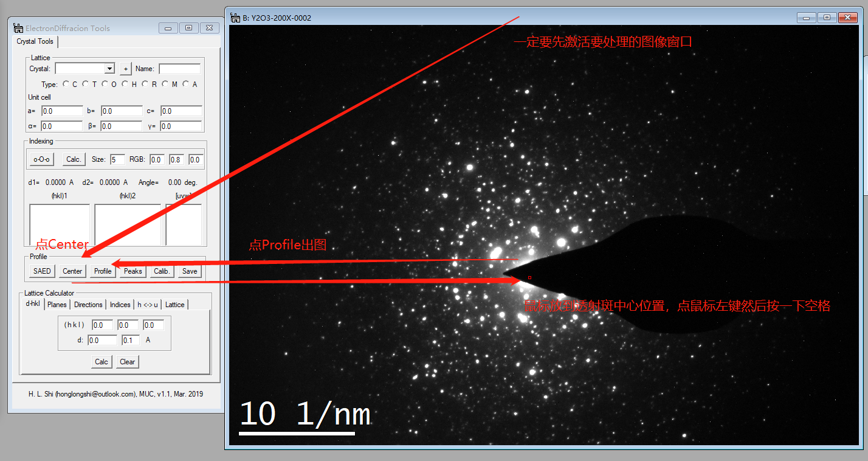The width and height of the screenshot is (868, 461).
Task: Click the gamma angle input field
Action: (181, 127)
